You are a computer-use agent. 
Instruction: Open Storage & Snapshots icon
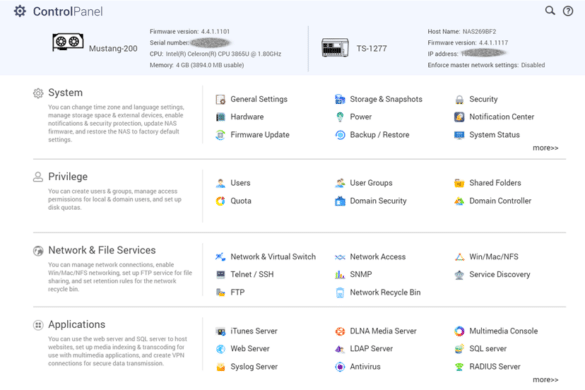click(x=340, y=99)
